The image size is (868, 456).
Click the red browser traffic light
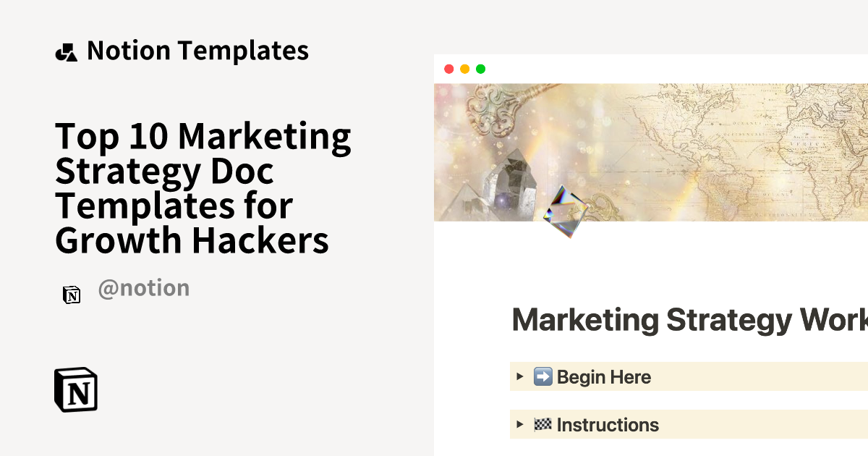450,68
